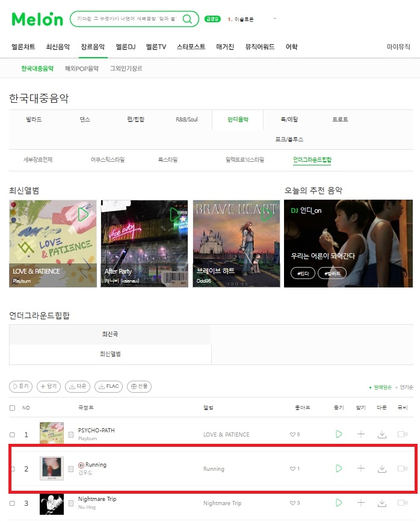
Task: Play the PSYCHO-PATH track
Action: (339, 434)
